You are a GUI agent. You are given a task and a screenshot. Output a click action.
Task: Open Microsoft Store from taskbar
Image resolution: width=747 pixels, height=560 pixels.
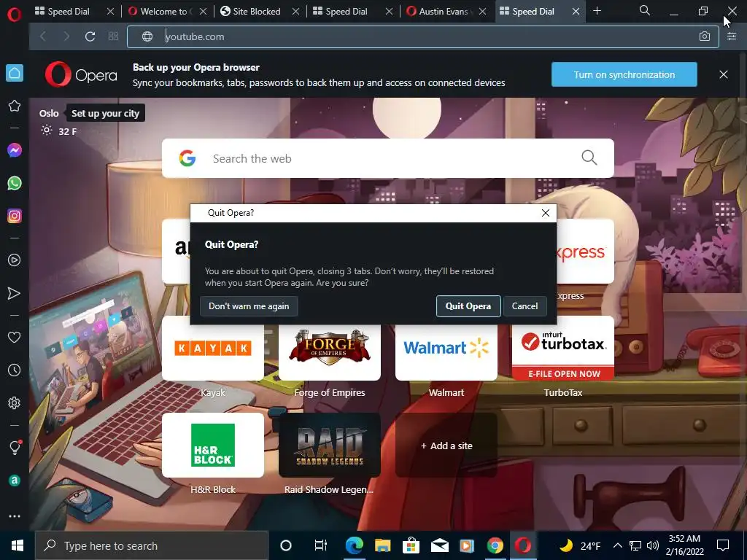pos(411,545)
